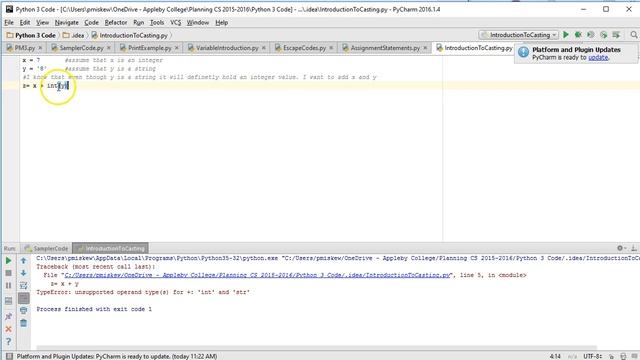Toggle tool window buttons in status bar corner
The image size is (640, 360).
(x=9, y=356)
